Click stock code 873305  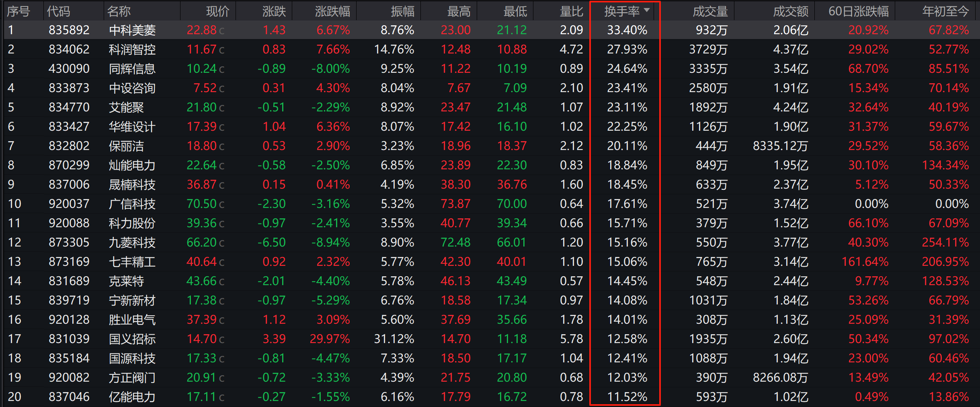pos(69,243)
